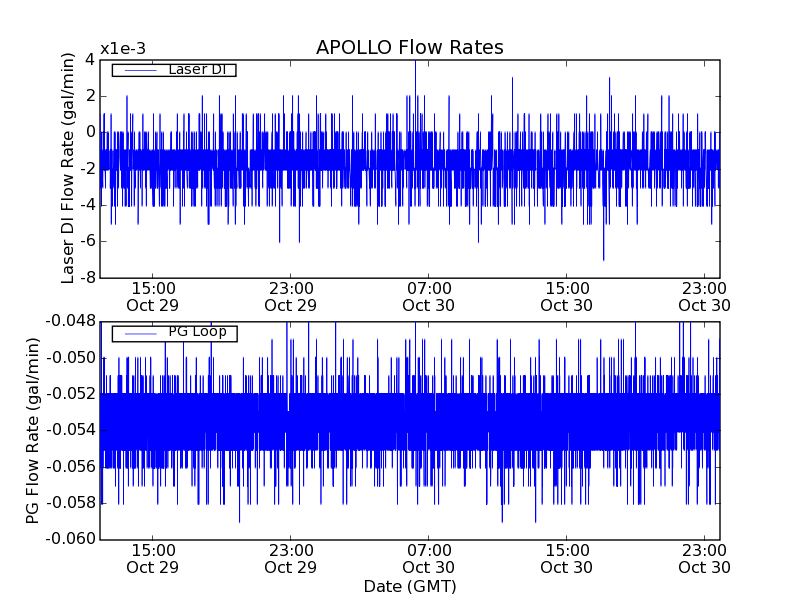Viewport: 800px width, 600px height.
Task: Click bottom plot 23:00 Oct 30 tick label
Action: (x=705, y=559)
